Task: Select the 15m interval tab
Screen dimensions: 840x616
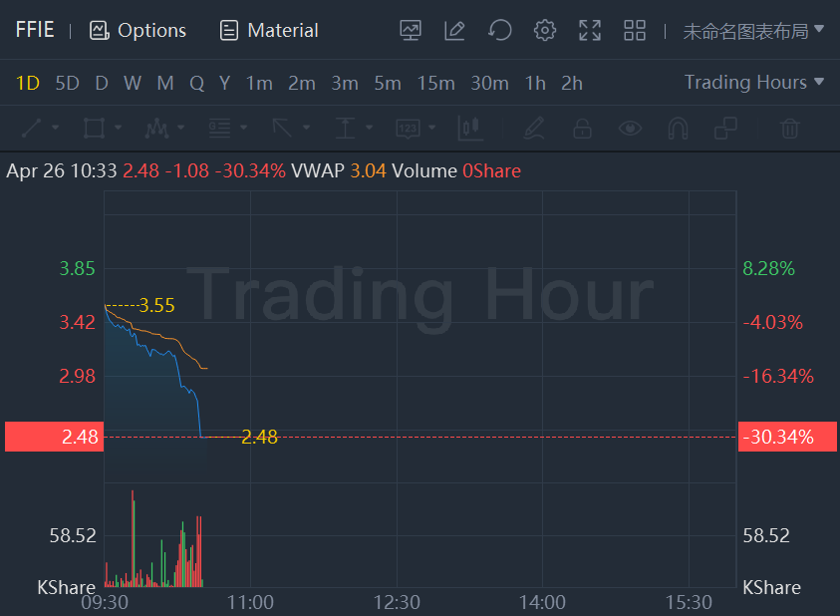Action: pos(435,83)
